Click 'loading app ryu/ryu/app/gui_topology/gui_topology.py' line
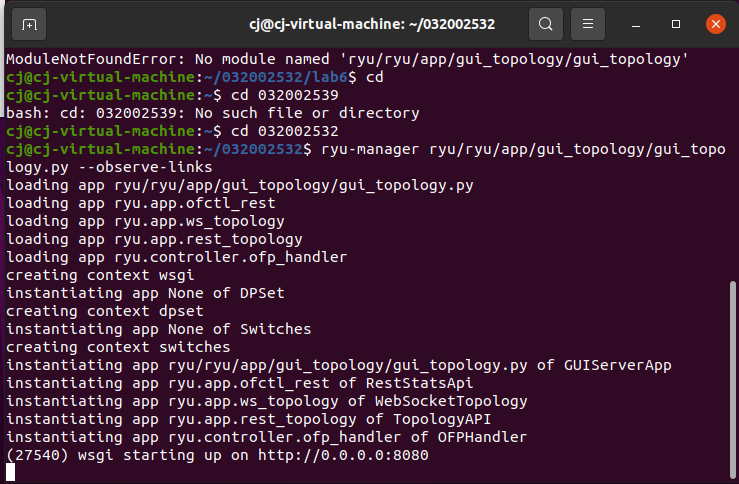Viewport: 739px width, 484px height. pyautogui.click(x=239, y=185)
